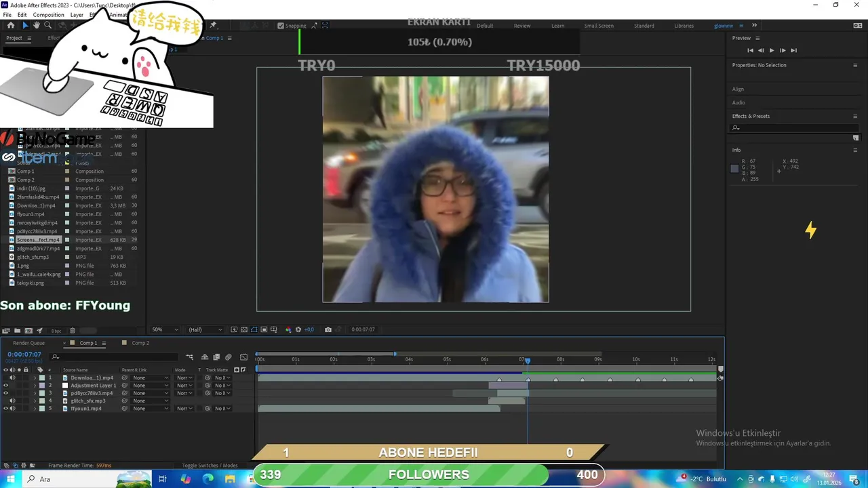Open blend mode dropdown for ffyoun1.mp4
Image resolution: width=868 pixels, height=488 pixels.
point(184,409)
